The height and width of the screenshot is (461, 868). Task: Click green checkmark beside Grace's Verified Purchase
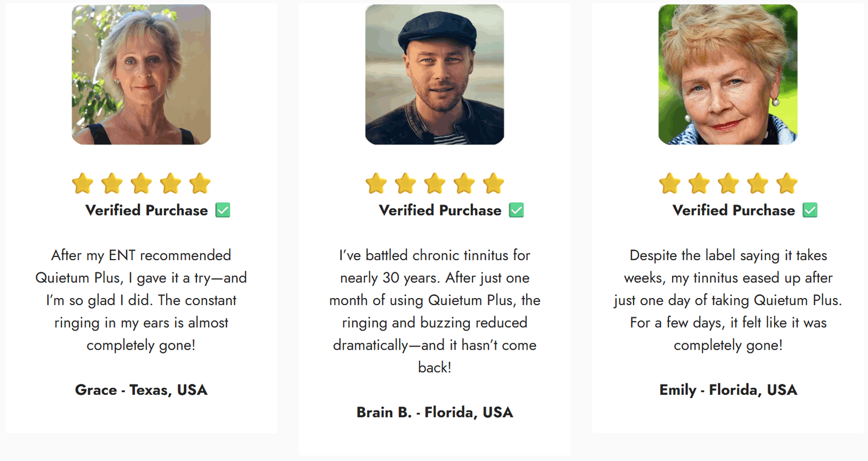[223, 210]
